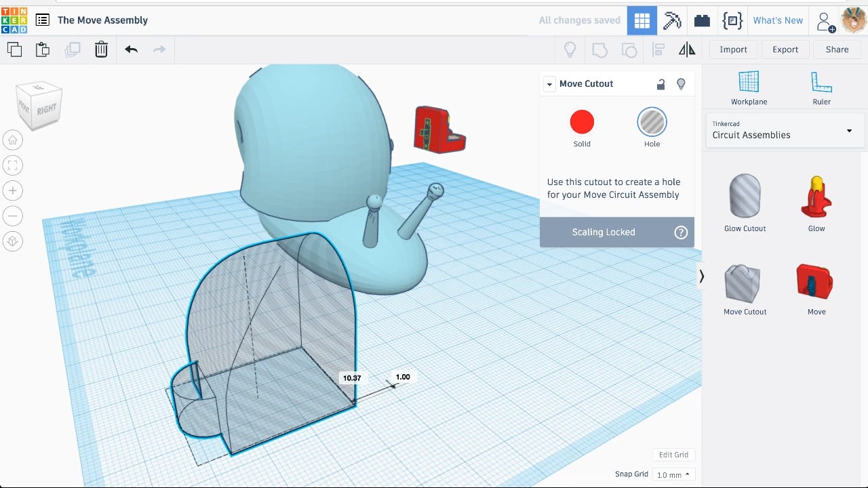Open the What's New tab

pos(778,20)
